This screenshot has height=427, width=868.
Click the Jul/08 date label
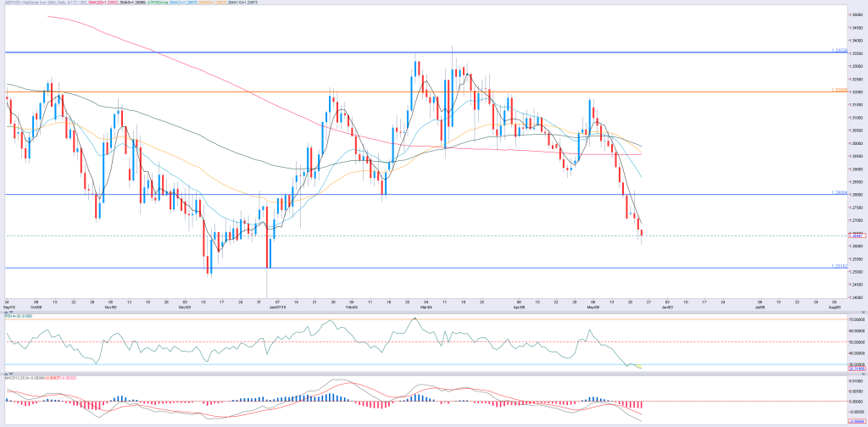click(x=759, y=306)
